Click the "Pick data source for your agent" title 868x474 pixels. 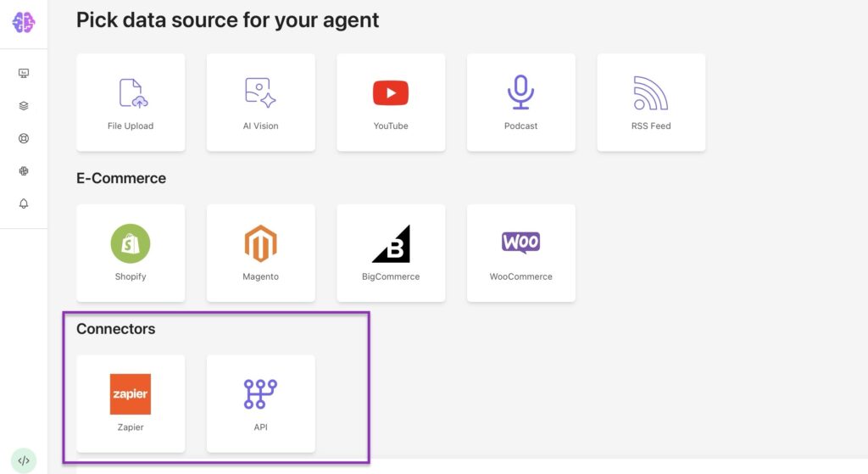pyautogui.click(x=227, y=20)
